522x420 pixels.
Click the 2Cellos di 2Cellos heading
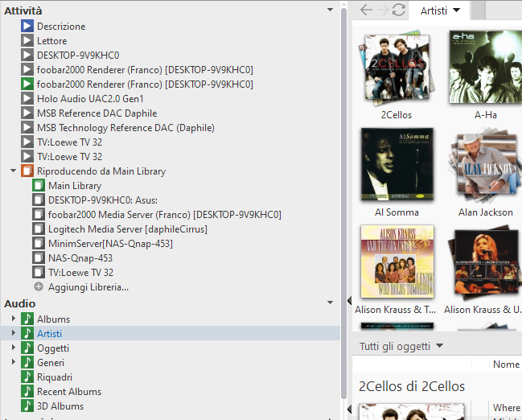click(x=412, y=386)
